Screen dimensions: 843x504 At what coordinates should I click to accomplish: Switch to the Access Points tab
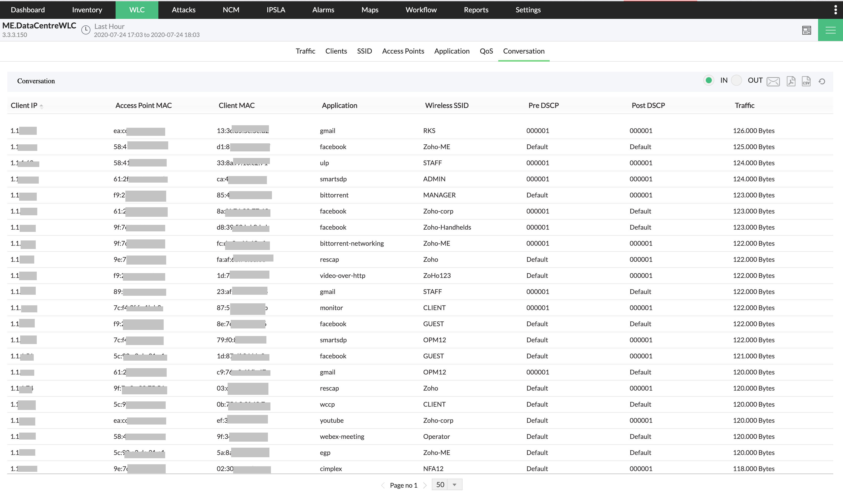pyautogui.click(x=403, y=51)
